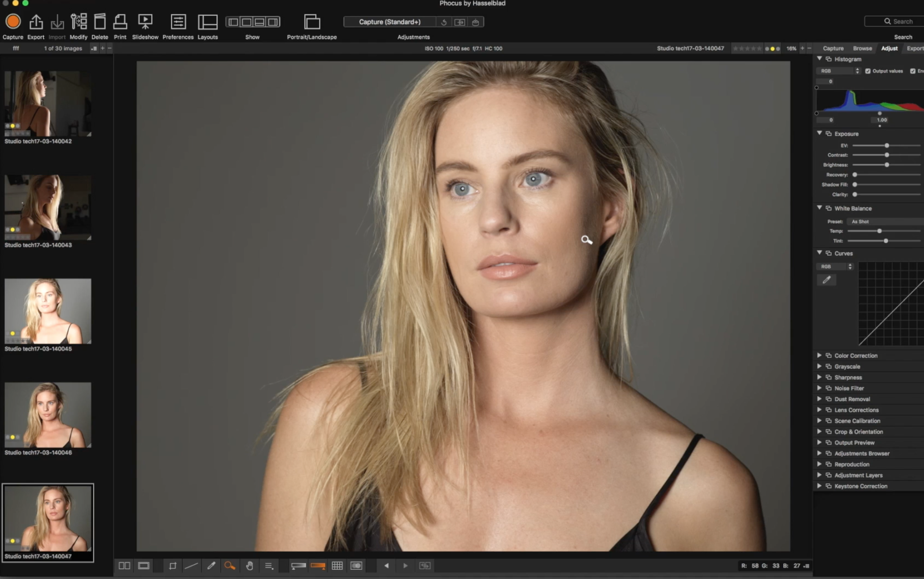The width and height of the screenshot is (924, 579).
Task: Select the Crop tool
Action: click(x=173, y=565)
